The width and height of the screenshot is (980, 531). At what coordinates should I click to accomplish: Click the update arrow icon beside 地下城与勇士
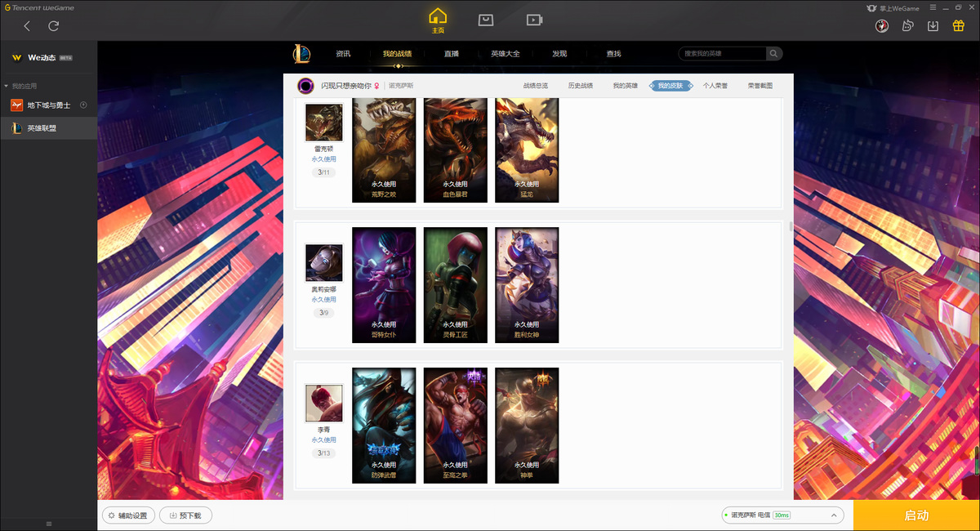click(83, 105)
